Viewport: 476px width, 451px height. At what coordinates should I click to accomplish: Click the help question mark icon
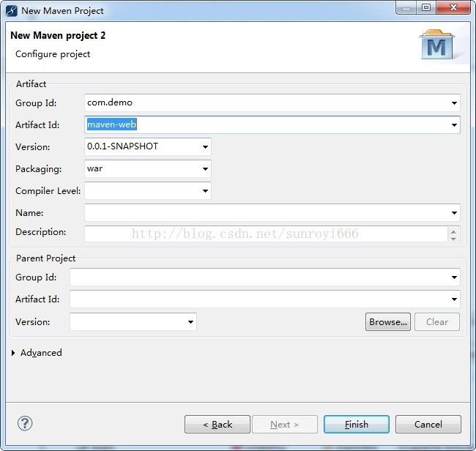pyautogui.click(x=25, y=423)
